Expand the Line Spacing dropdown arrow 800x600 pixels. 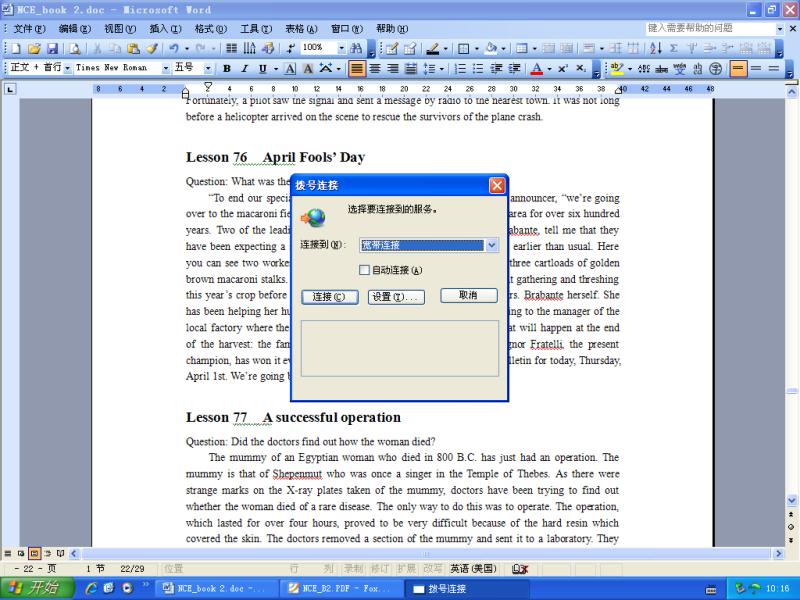click(x=442, y=68)
